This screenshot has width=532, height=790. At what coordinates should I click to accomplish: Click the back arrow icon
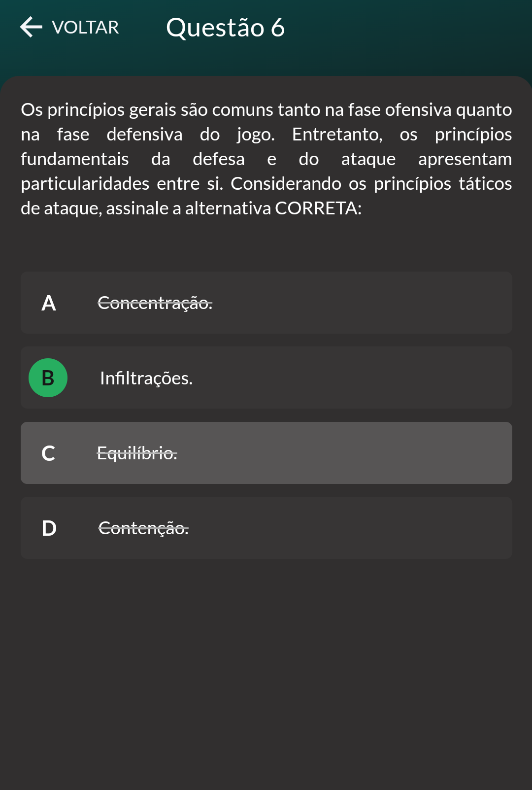(x=31, y=27)
